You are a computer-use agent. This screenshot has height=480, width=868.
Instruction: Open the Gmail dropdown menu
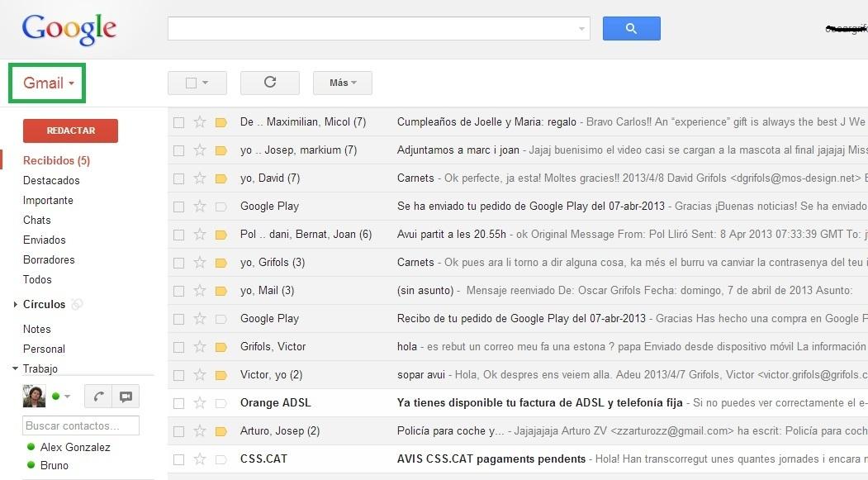tap(49, 83)
